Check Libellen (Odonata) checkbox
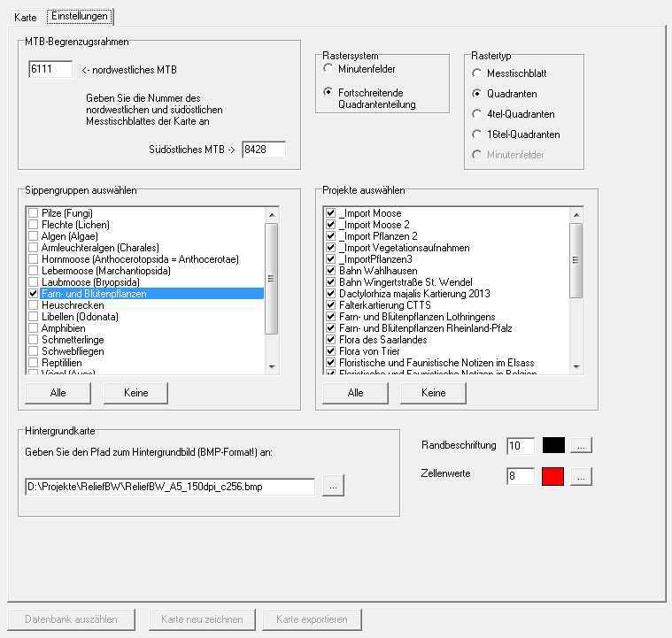Viewport: 672px width, 638px height. pyautogui.click(x=33, y=317)
